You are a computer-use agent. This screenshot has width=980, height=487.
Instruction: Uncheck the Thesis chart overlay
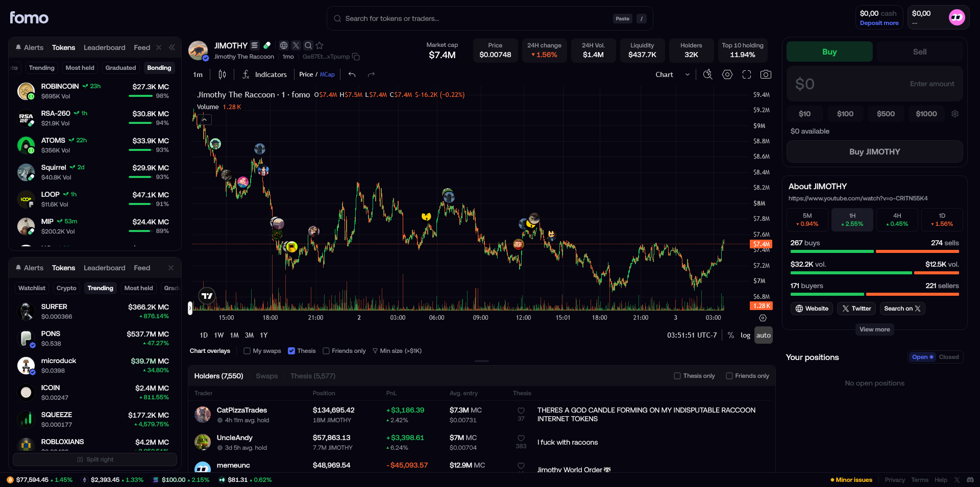point(291,351)
